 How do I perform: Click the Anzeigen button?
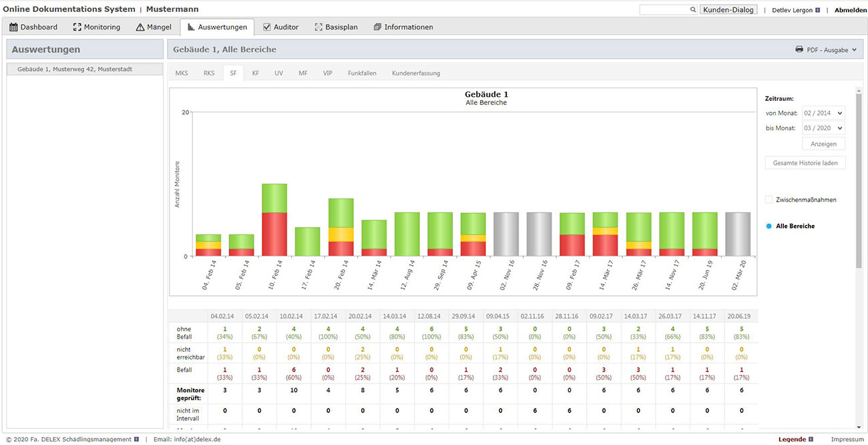tap(823, 144)
